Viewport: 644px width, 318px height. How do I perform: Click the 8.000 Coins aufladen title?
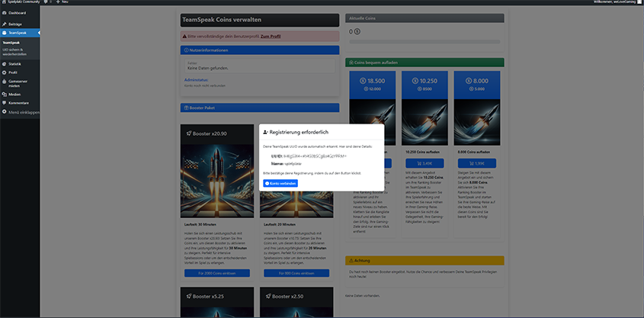click(x=473, y=152)
